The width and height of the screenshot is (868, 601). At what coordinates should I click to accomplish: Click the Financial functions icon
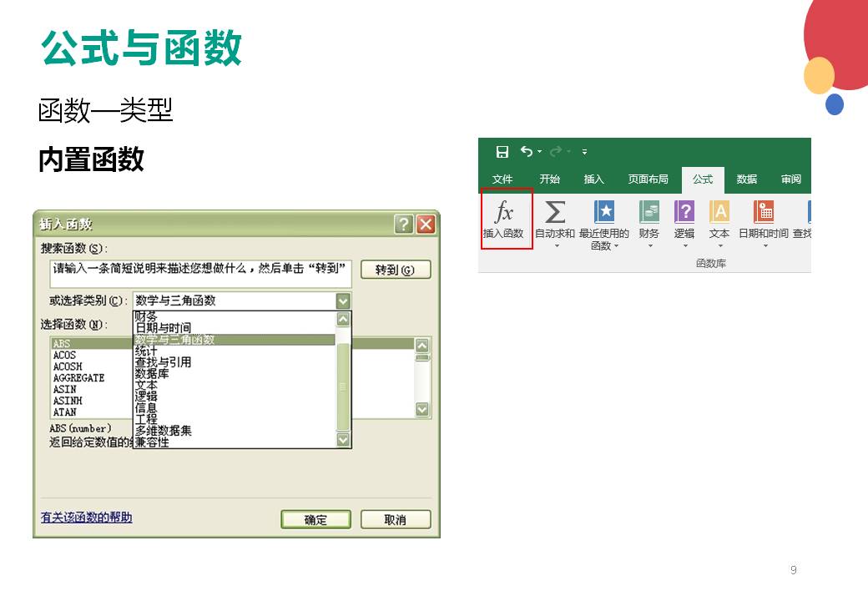pos(649,212)
